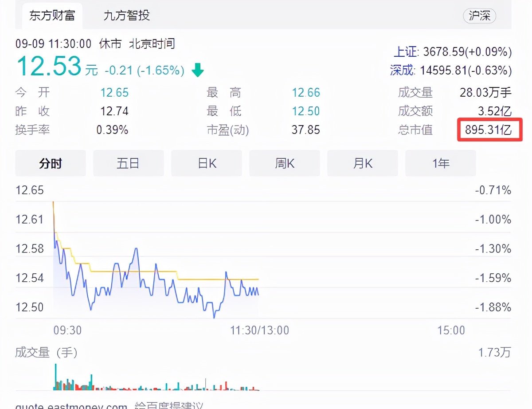The image size is (532, 409).
Task: Click the 上证 value 3678.59(+0.09%)
Action: click(x=467, y=52)
